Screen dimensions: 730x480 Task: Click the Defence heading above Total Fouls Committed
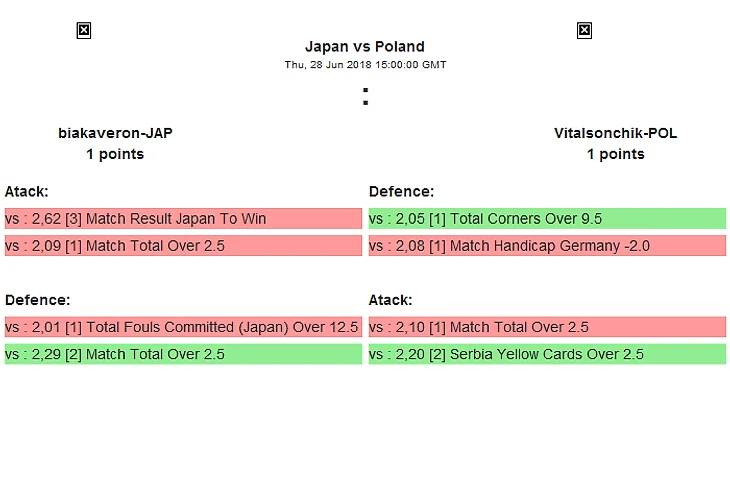[37, 299]
